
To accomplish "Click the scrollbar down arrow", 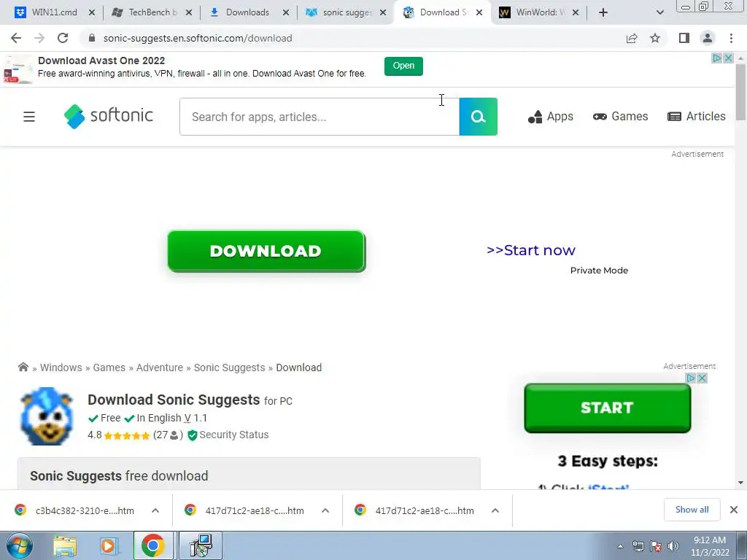I will 740,483.
